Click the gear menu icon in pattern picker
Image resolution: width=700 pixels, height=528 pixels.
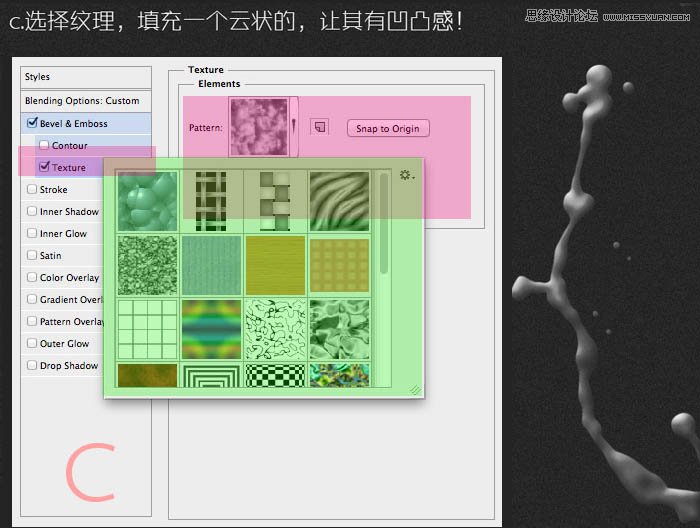[x=407, y=175]
